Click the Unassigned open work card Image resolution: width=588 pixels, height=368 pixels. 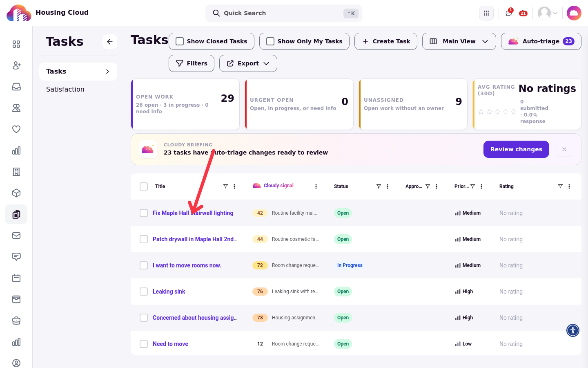413,104
